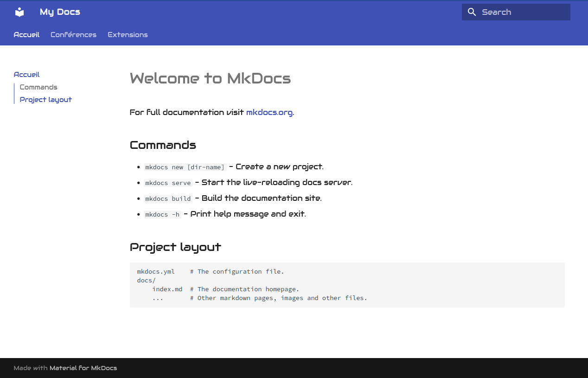Visit Material for MkDocs footer link
This screenshot has height=378, width=588.
tap(83, 368)
